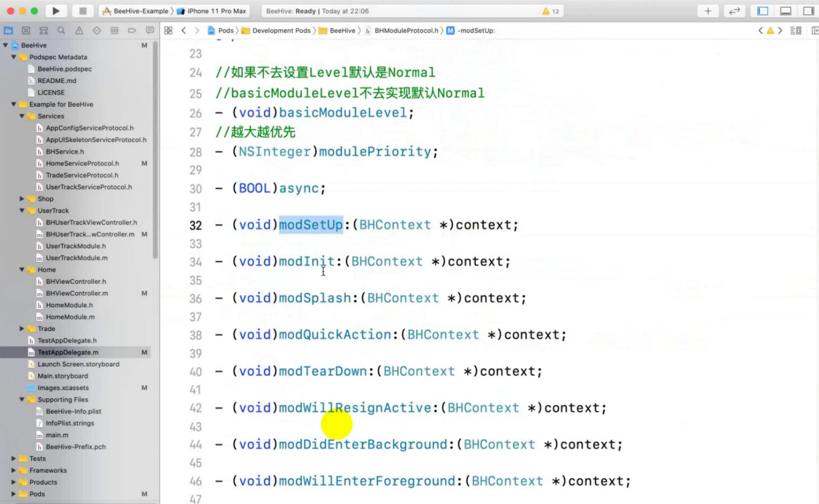Expand the Shop folder
The image size is (819, 504).
(22, 199)
